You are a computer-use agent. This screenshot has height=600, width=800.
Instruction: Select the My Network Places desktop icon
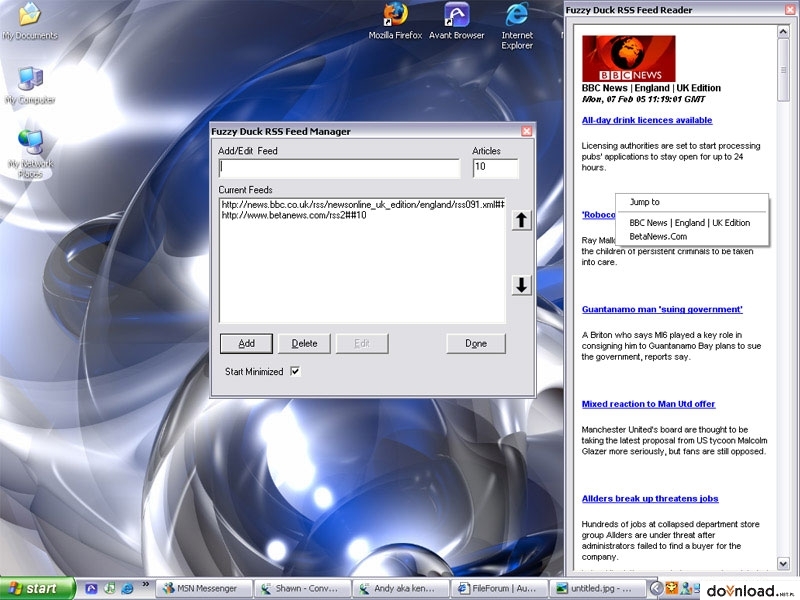click(30, 154)
